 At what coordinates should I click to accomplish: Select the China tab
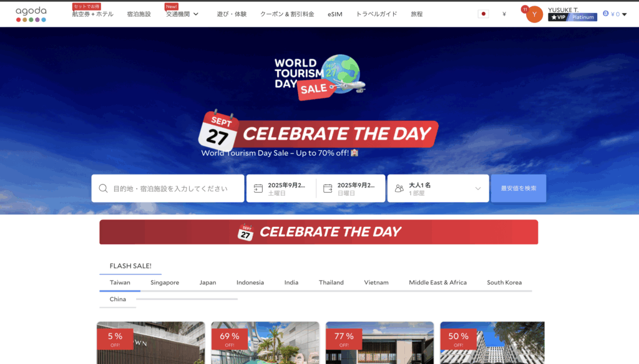point(118,299)
